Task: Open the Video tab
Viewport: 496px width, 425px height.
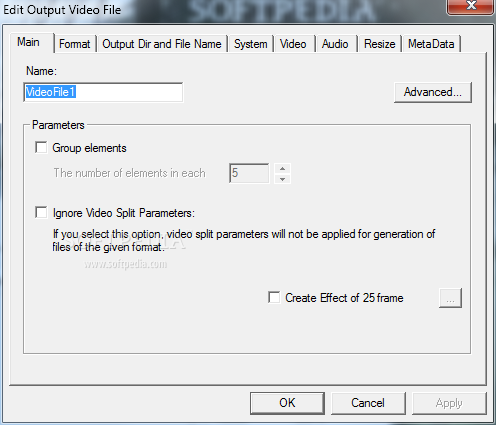Action: coord(293,44)
